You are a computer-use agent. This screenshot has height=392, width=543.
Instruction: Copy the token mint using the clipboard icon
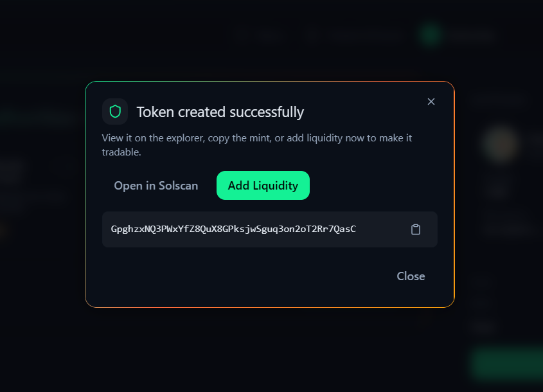(416, 229)
